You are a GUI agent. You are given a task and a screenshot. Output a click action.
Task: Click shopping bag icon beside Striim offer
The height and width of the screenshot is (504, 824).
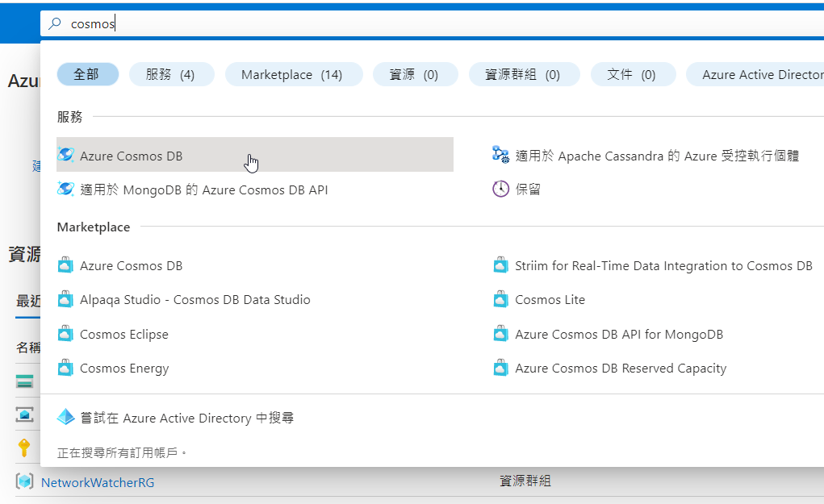click(x=501, y=265)
